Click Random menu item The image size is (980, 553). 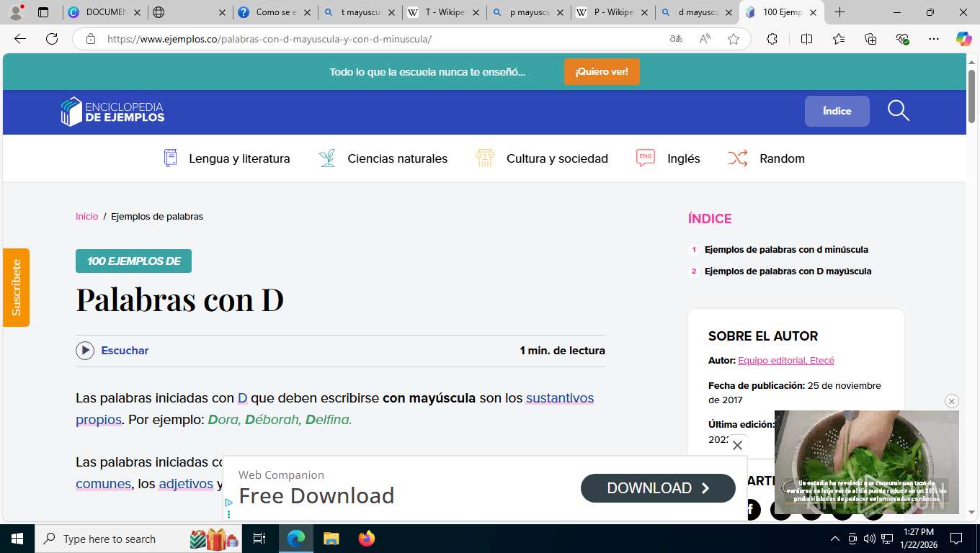(766, 158)
